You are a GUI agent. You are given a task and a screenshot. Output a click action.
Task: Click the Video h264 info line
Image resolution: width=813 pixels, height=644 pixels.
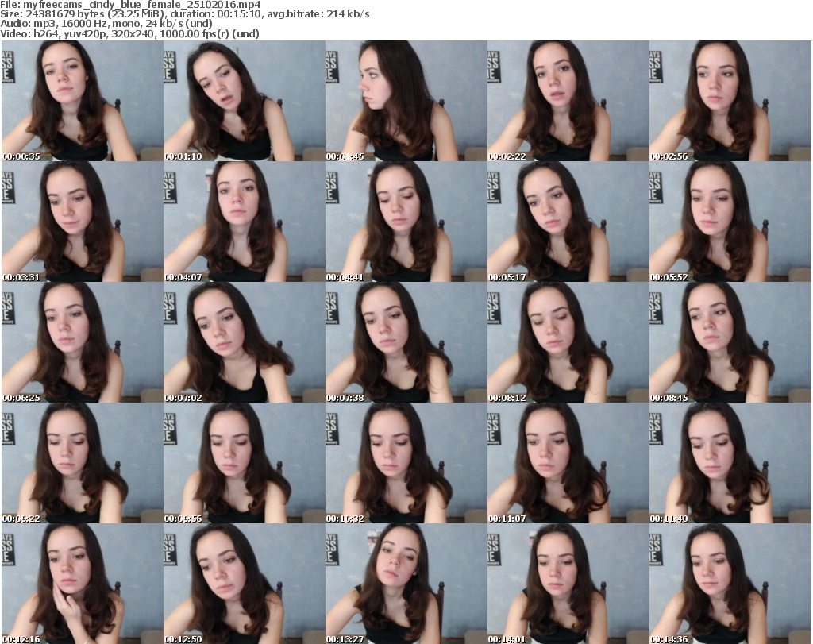pyautogui.click(x=129, y=33)
